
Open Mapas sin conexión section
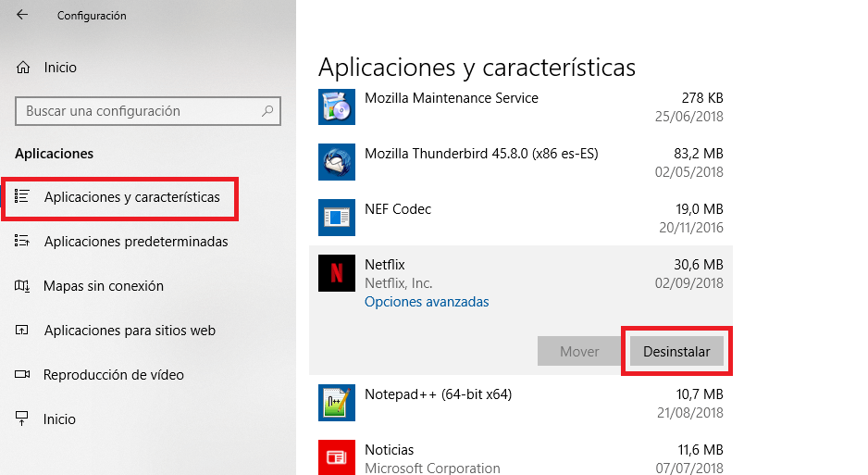pos(104,286)
